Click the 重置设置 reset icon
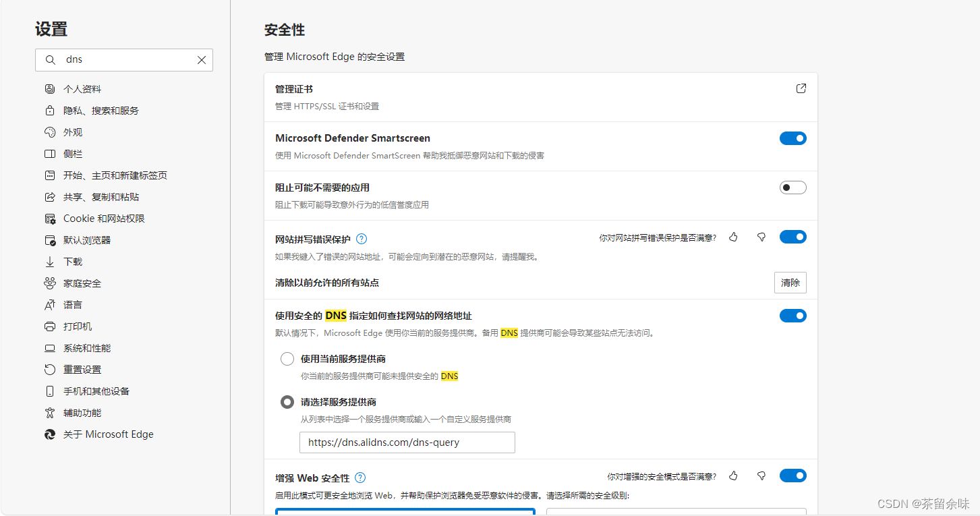Screen dimensions: 980x516 coord(50,370)
